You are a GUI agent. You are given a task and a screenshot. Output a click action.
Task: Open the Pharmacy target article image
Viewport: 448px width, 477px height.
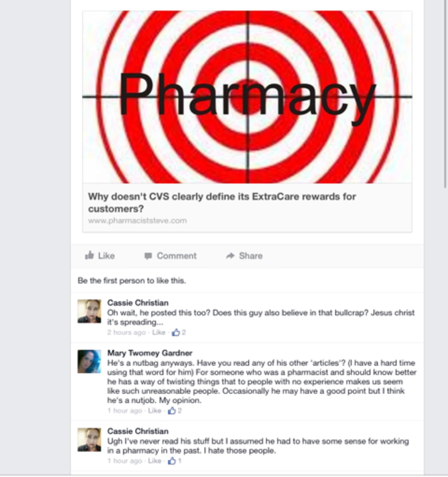click(x=247, y=97)
